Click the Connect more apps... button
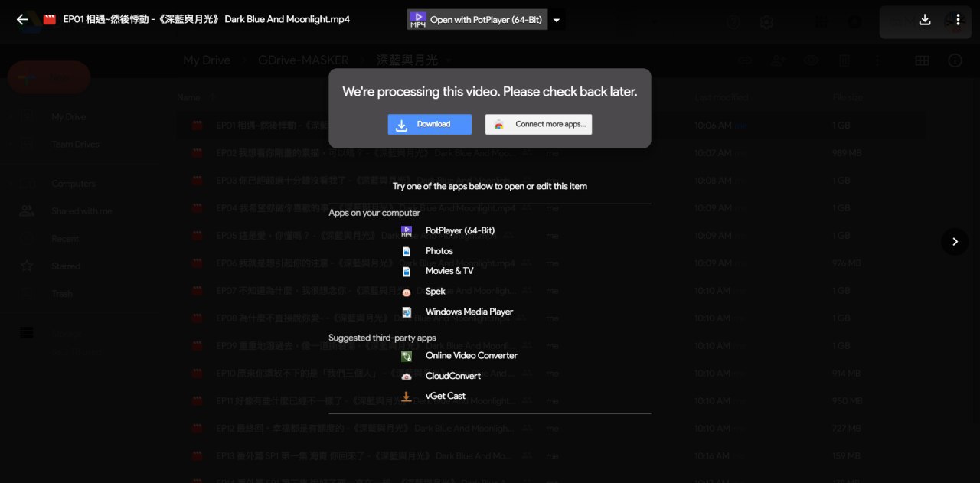This screenshot has height=483, width=980. (538, 124)
